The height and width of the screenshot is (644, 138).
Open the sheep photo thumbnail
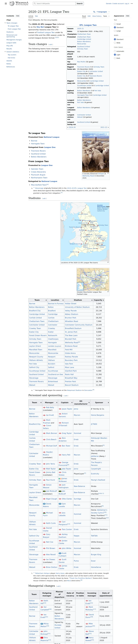point(96,152)
